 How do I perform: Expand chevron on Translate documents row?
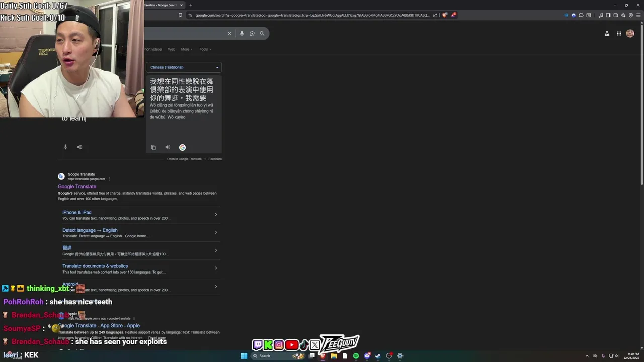[x=216, y=268]
